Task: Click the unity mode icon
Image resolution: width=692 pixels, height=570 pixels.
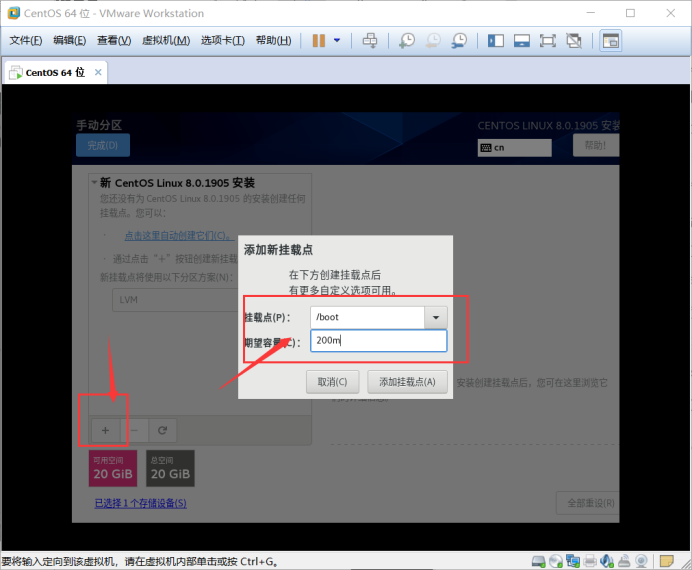Action: point(574,41)
